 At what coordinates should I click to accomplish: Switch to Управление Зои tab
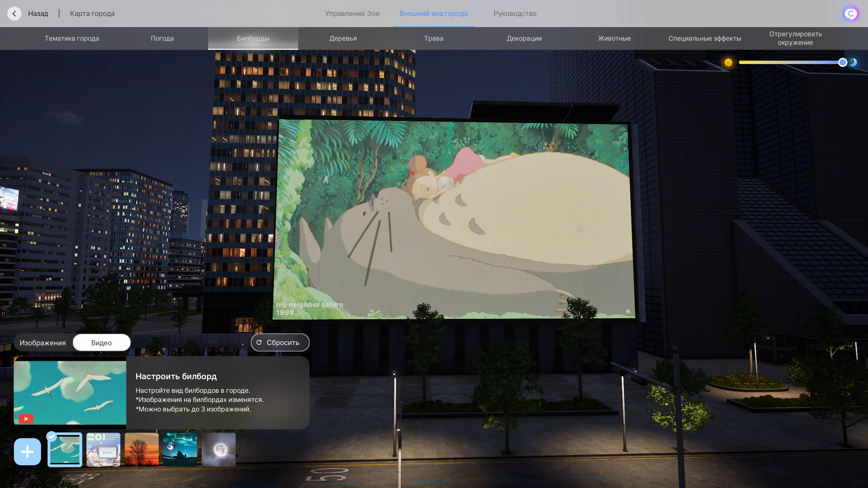[352, 14]
